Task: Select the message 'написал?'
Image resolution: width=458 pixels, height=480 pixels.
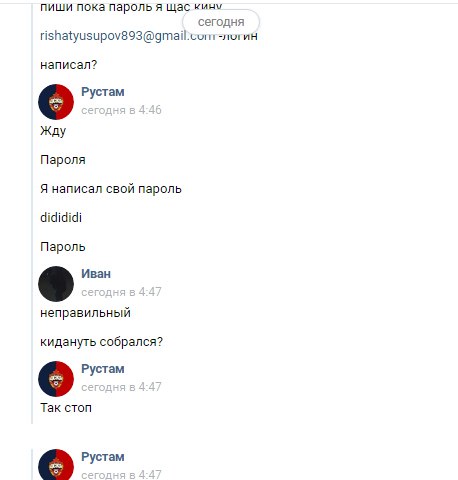Action: pyautogui.click(x=68, y=65)
